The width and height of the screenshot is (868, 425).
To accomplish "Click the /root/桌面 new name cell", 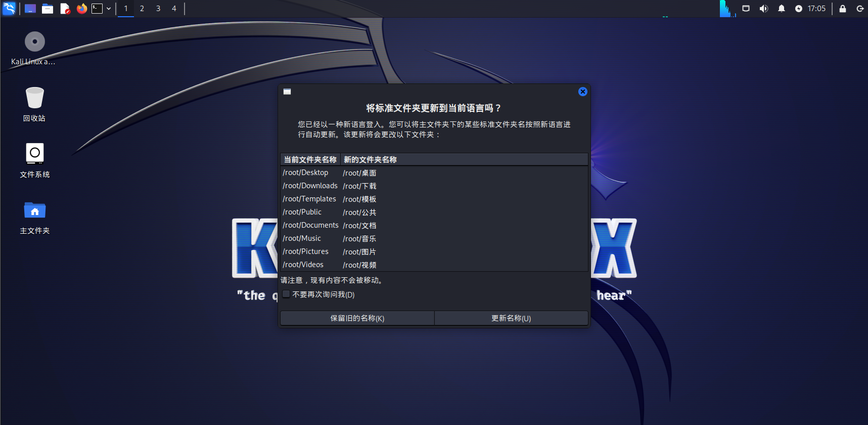I will pyautogui.click(x=359, y=173).
